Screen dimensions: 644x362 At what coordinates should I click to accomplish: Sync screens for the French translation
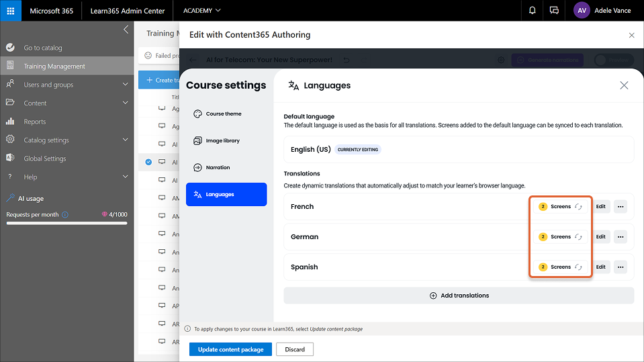tap(578, 207)
